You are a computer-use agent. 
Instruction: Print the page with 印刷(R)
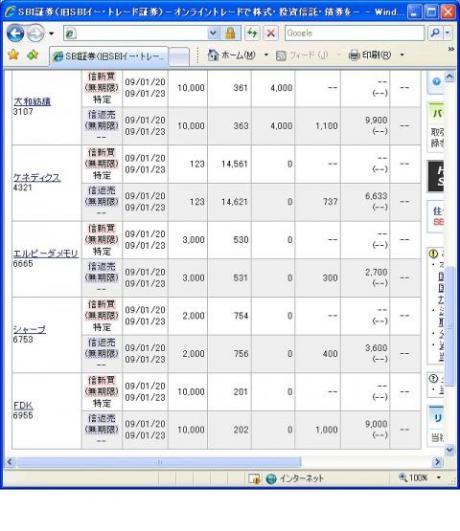click(x=370, y=55)
